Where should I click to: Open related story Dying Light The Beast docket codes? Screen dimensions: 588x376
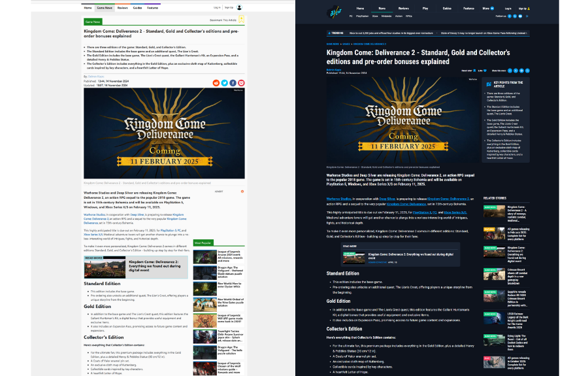click(x=506, y=343)
